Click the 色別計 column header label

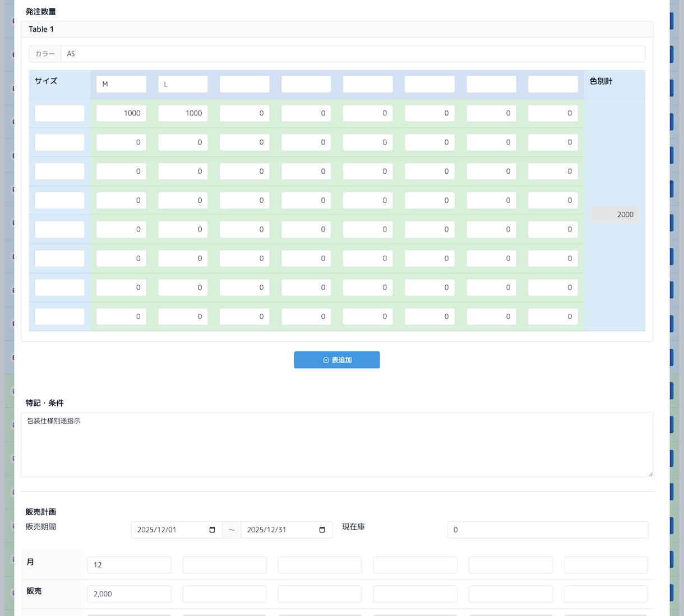(x=601, y=81)
